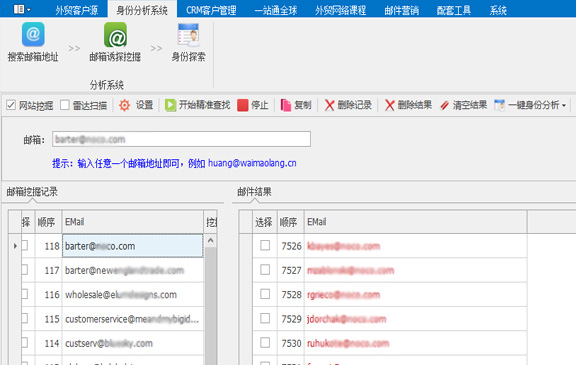Open the 搜索邮箱地址 search tool icon
This screenshot has height=365, width=576.
pos(33,34)
